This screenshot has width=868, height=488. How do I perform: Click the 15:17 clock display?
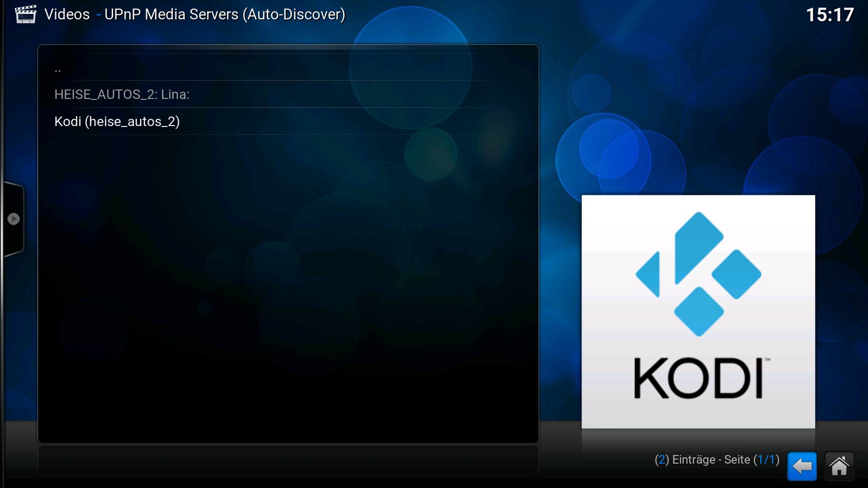pos(830,15)
